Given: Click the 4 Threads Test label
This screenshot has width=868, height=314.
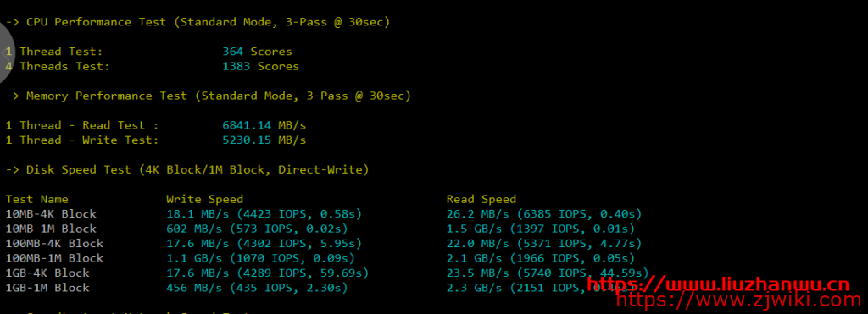Looking at the screenshot, I should click(58, 66).
